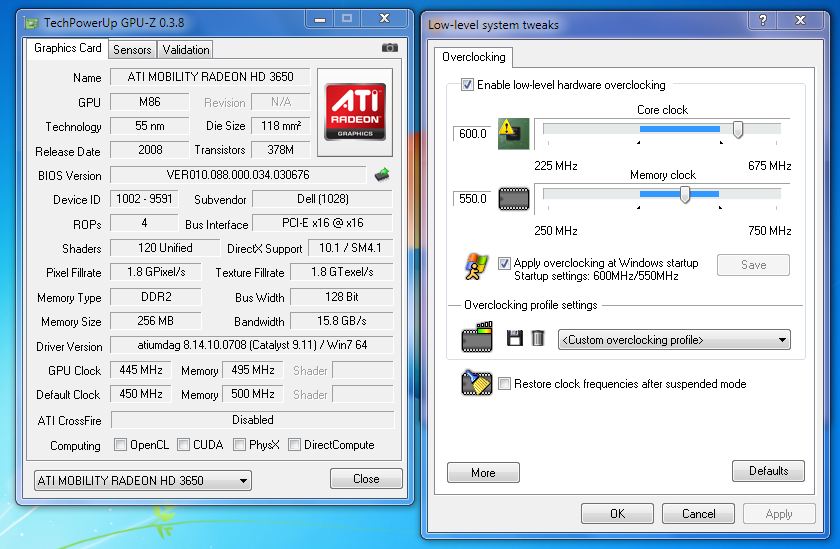This screenshot has width=840, height=549.
Task: Click the ATI CrossFire Disabled field
Action: 252,420
